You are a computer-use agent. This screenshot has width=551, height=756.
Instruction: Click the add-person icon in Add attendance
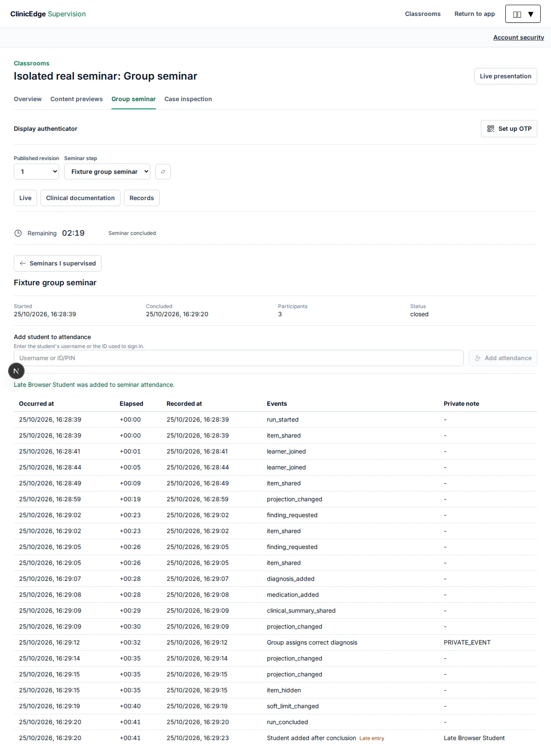coord(478,358)
